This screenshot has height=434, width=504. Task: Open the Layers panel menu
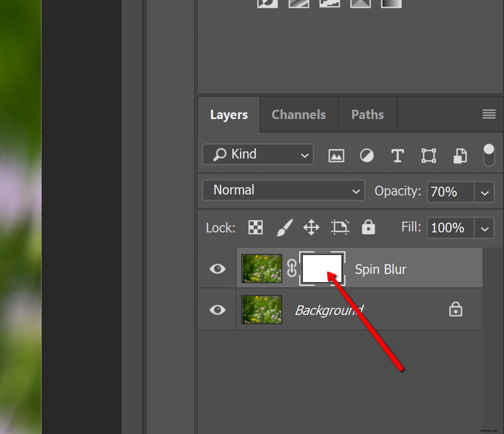489,115
